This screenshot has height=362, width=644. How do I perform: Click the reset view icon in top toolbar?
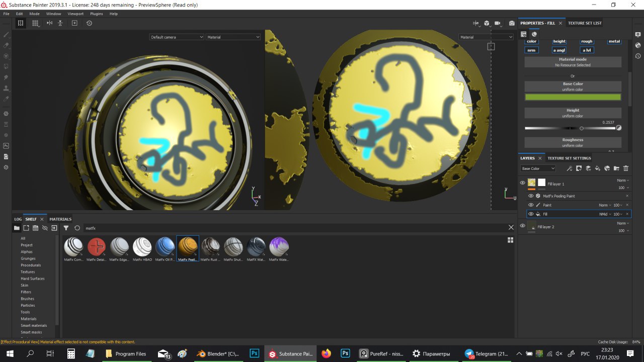pos(89,23)
